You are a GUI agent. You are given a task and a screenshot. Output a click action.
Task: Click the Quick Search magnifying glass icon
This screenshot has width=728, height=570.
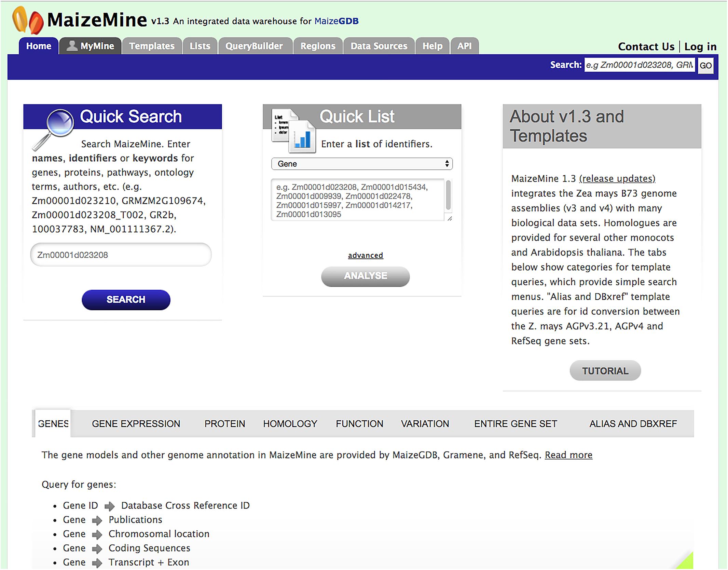pyautogui.click(x=53, y=129)
